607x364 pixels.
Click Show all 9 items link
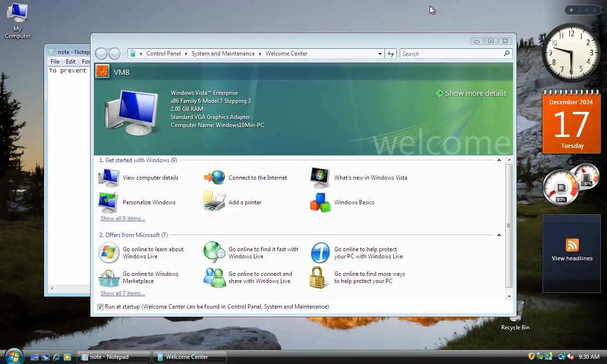point(123,218)
